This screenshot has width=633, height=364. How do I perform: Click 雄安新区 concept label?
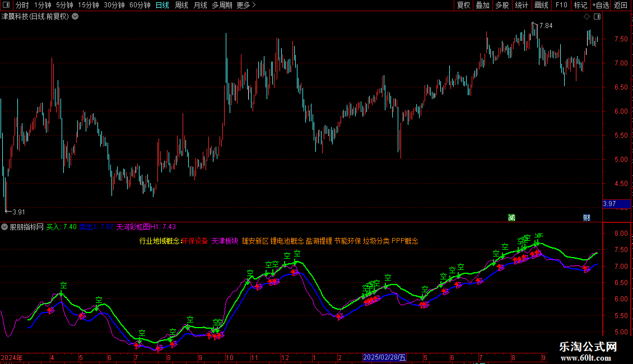(255, 241)
